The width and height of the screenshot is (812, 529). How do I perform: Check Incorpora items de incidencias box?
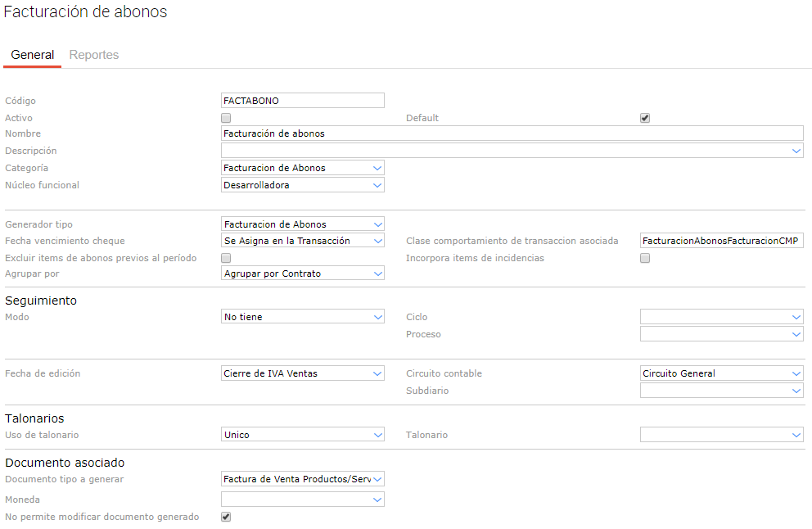pyautogui.click(x=645, y=258)
